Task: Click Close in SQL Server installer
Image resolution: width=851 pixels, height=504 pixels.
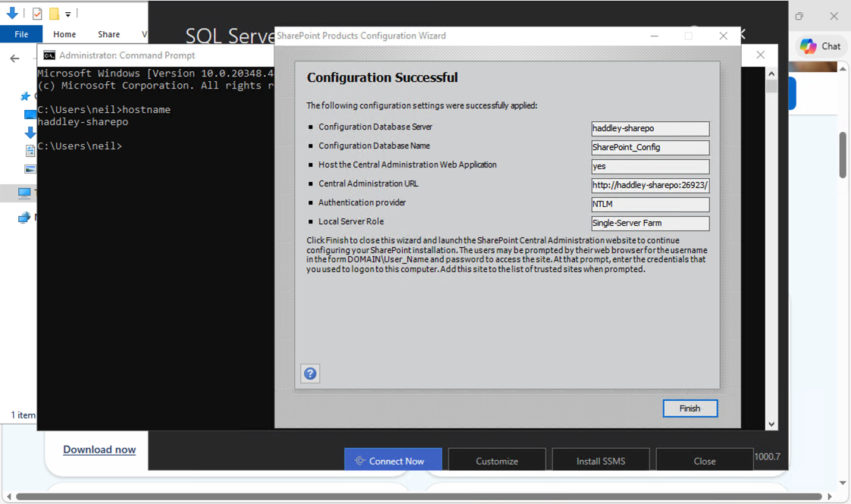Action: pyautogui.click(x=705, y=461)
